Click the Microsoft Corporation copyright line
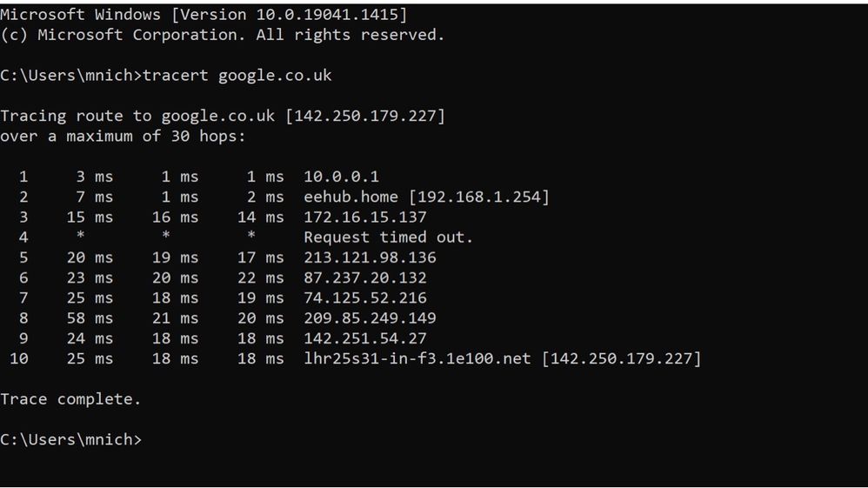This screenshot has width=868, height=488. [222, 36]
